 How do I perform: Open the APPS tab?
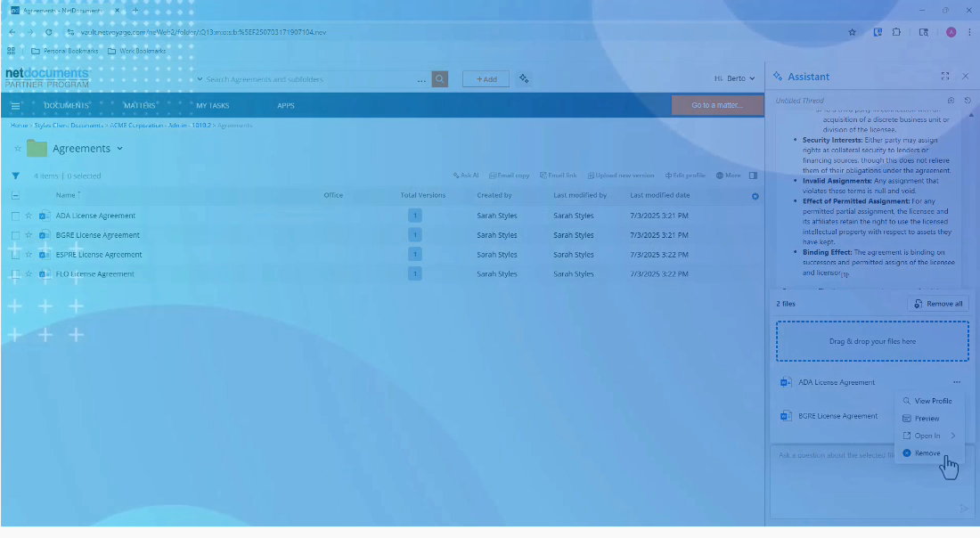click(x=286, y=106)
